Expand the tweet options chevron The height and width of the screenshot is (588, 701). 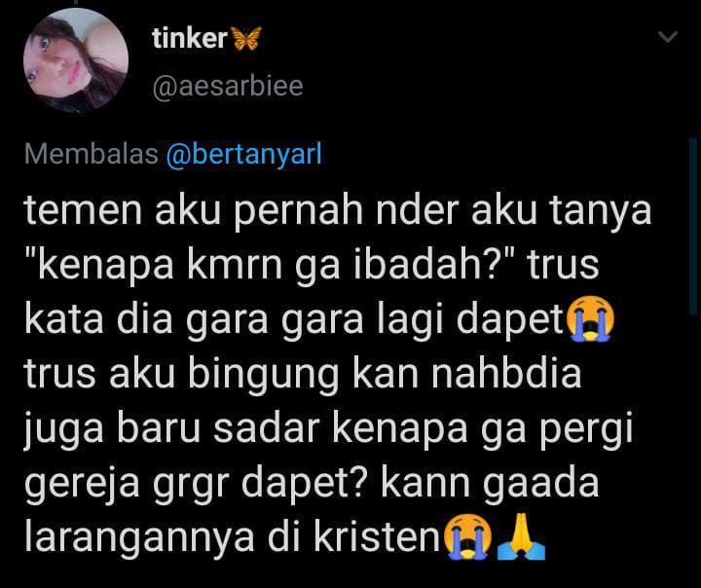[x=668, y=36]
